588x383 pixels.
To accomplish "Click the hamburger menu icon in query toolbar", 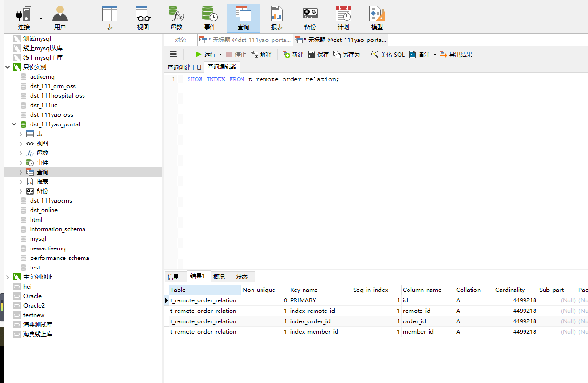I will (173, 54).
